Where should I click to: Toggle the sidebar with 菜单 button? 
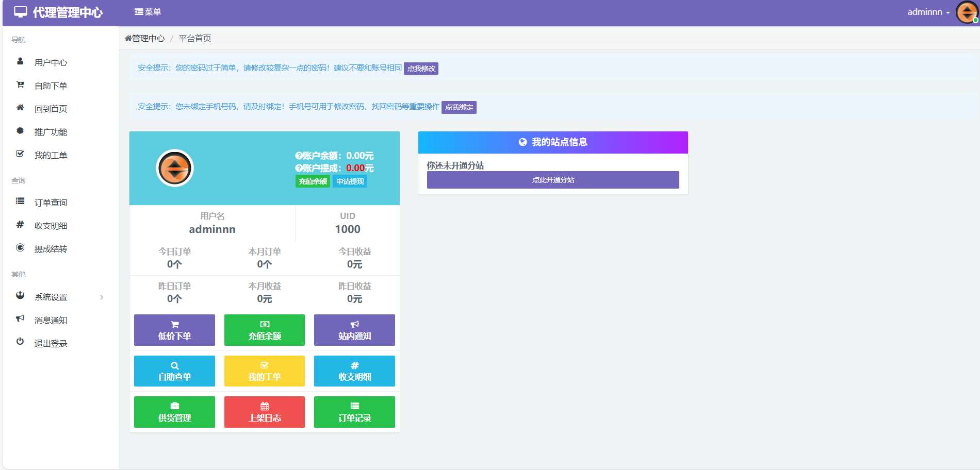(x=148, y=12)
